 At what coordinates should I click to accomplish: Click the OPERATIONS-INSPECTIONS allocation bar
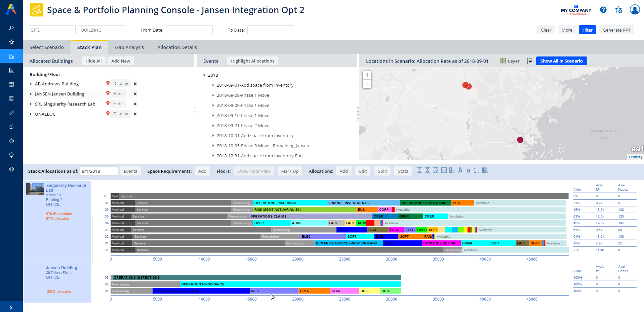tap(255, 278)
